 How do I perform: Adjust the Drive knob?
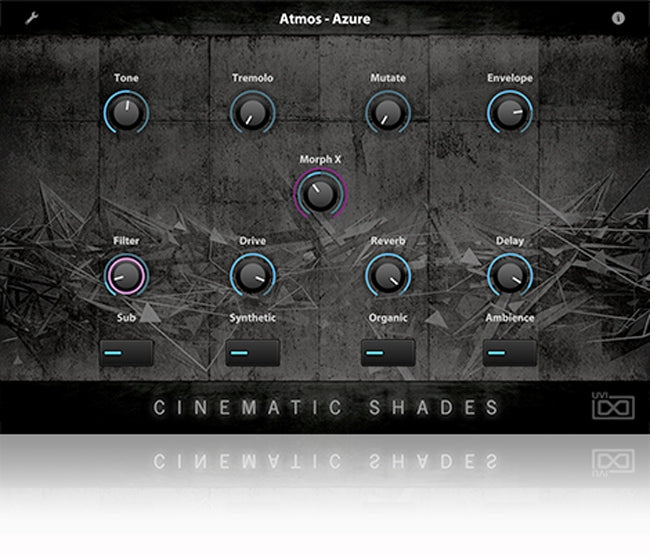(x=252, y=275)
